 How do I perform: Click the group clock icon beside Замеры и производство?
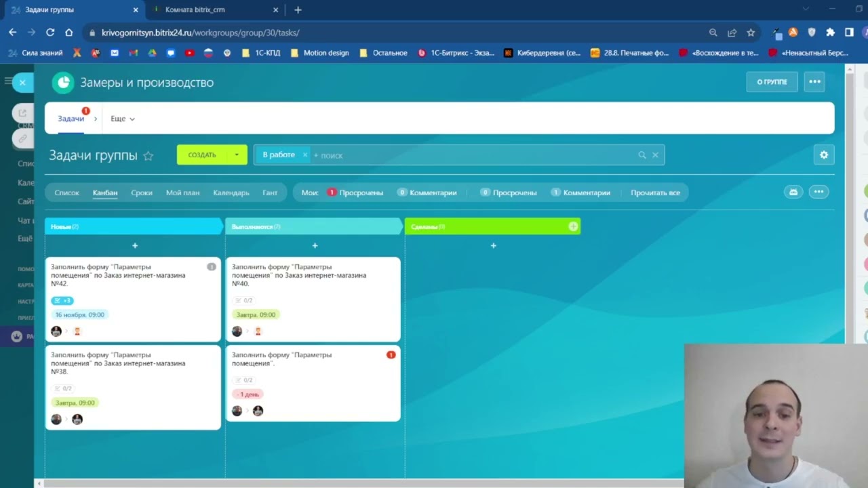63,83
